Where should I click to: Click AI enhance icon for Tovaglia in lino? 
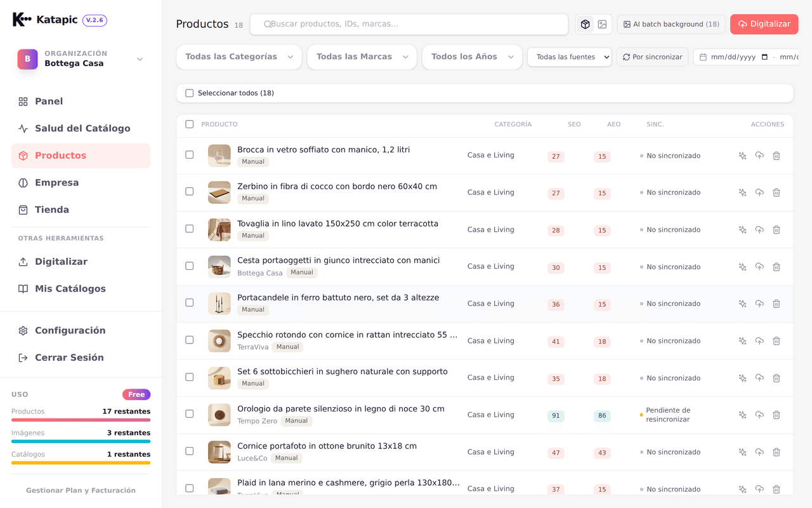click(x=742, y=230)
